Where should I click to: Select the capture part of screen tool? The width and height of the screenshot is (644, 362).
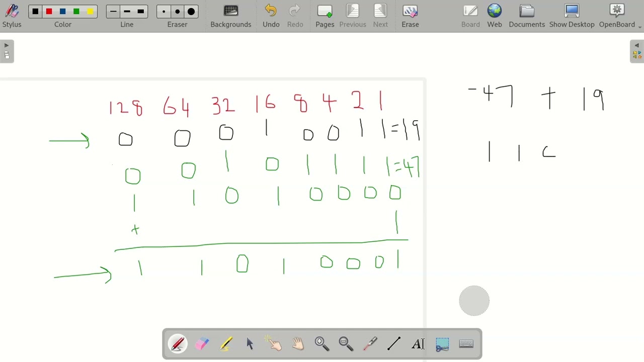[442, 344]
